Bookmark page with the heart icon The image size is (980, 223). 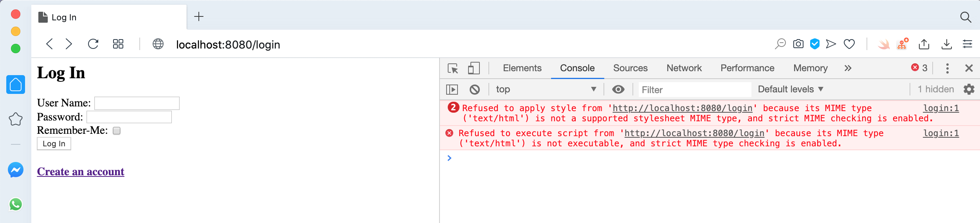tap(849, 44)
